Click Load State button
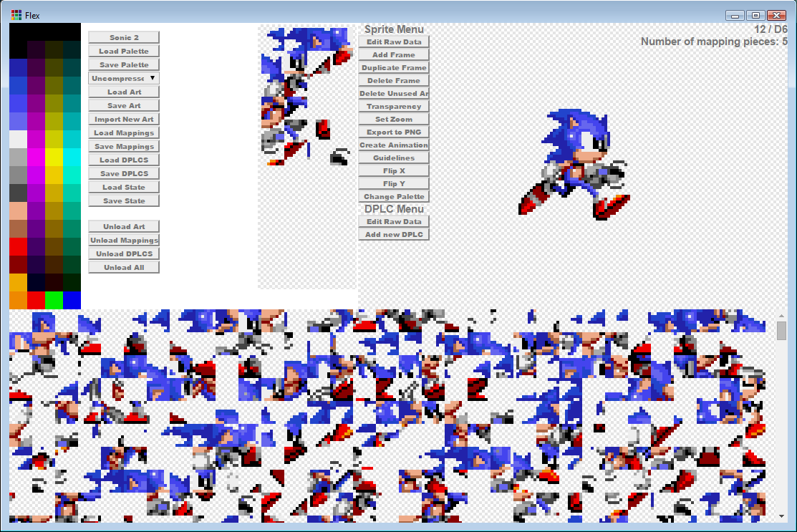 (x=123, y=187)
